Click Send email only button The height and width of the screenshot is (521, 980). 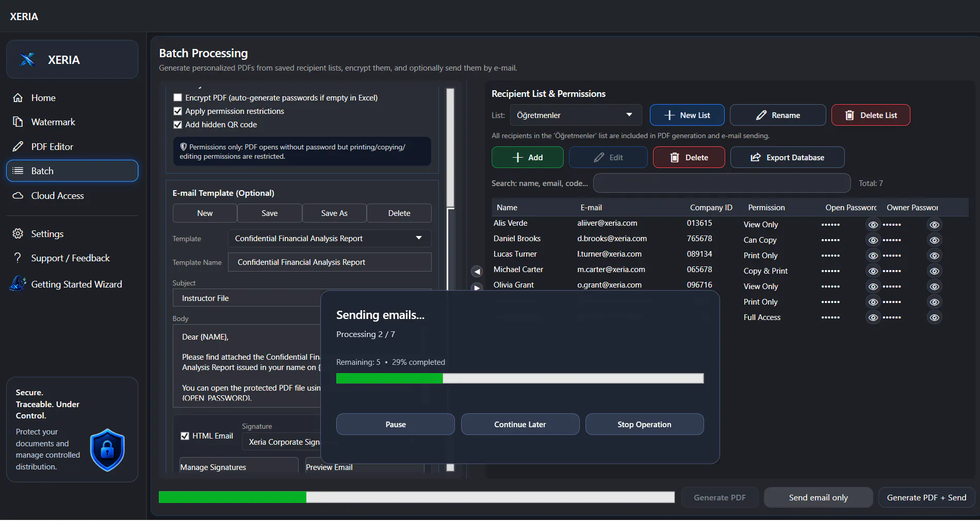pyautogui.click(x=818, y=497)
